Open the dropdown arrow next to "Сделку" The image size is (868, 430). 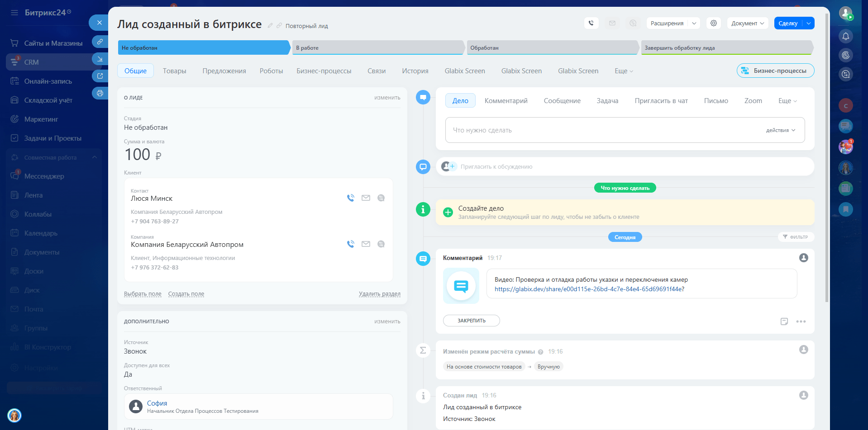pos(808,24)
